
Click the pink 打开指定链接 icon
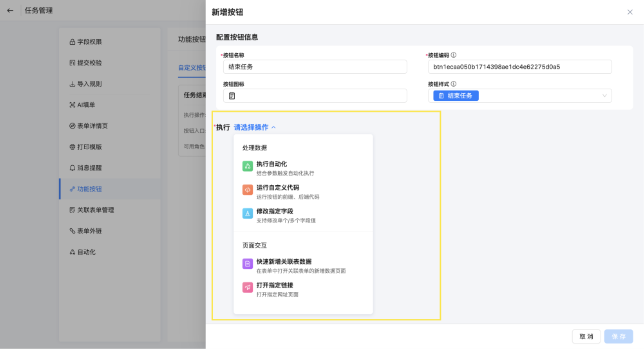[x=247, y=287]
